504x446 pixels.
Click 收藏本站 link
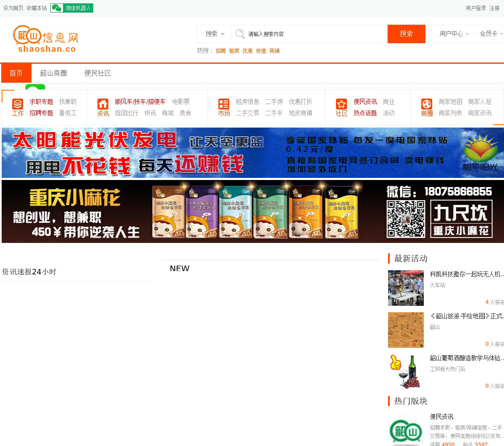point(37,8)
